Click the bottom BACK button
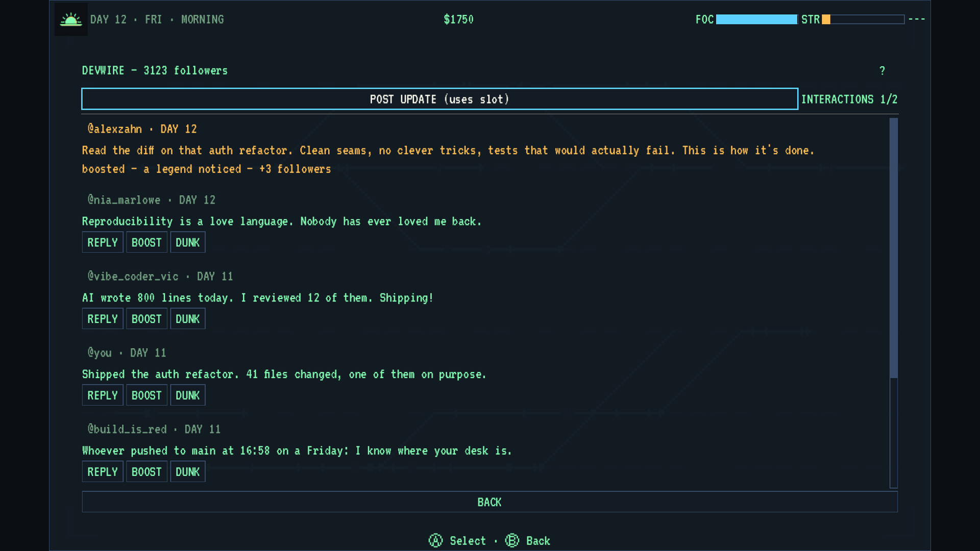 [x=489, y=502]
